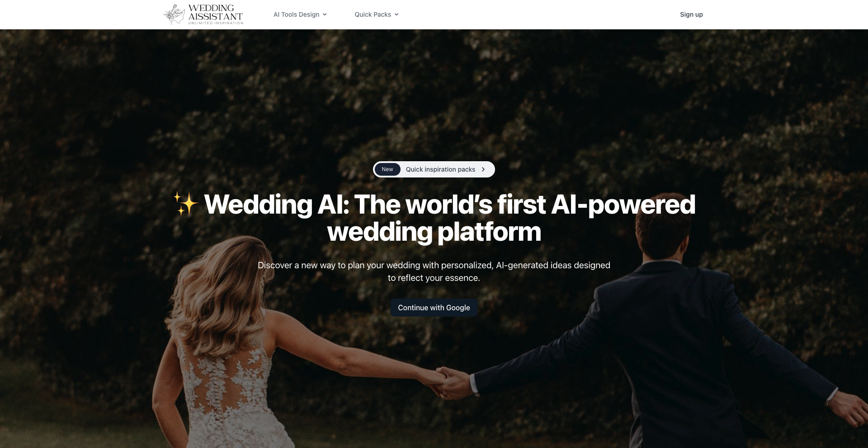Click the Continue with Google button
868x448 pixels.
[434, 308]
